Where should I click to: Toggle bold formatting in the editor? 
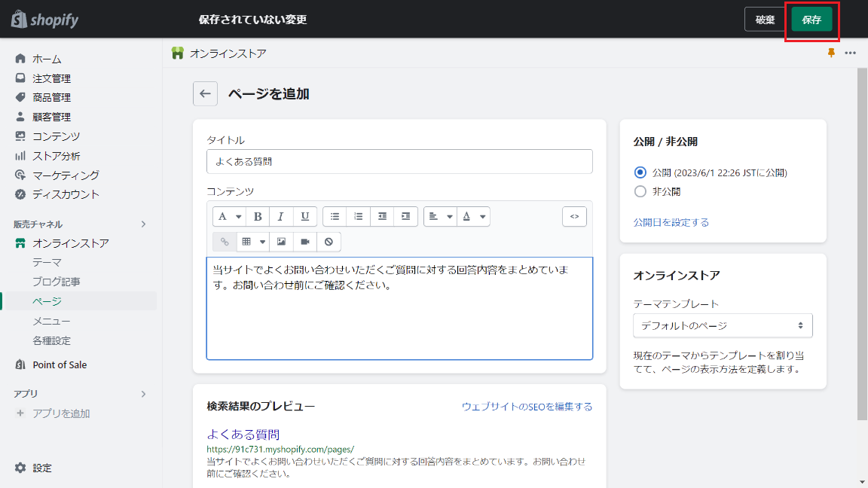[258, 216]
